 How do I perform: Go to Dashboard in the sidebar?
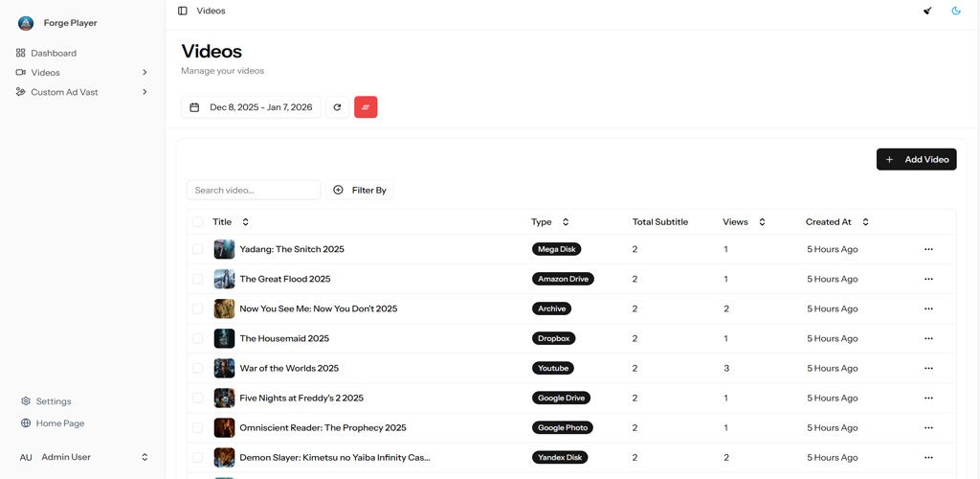[x=54, y=53]
